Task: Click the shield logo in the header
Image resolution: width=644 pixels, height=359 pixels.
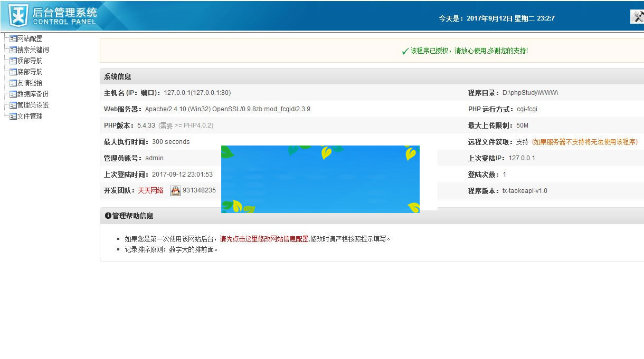Action: tap(17, 15)
